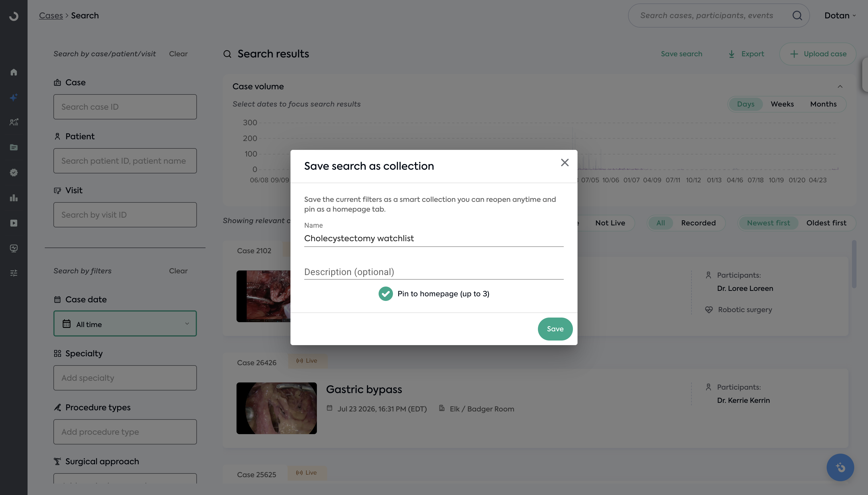This screenshot has height=495, width=868.
Task: Sort results Oldest first
Action: click(x=826, y=223)
